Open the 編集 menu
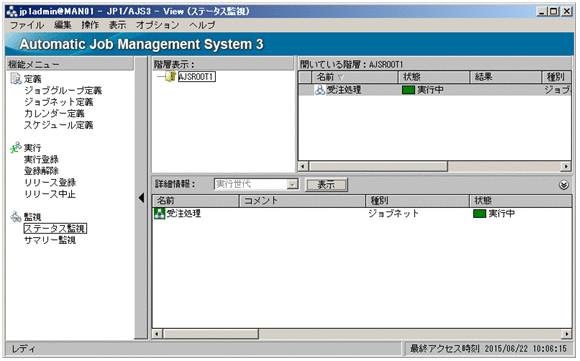580x361 pixels. (63, 25)
